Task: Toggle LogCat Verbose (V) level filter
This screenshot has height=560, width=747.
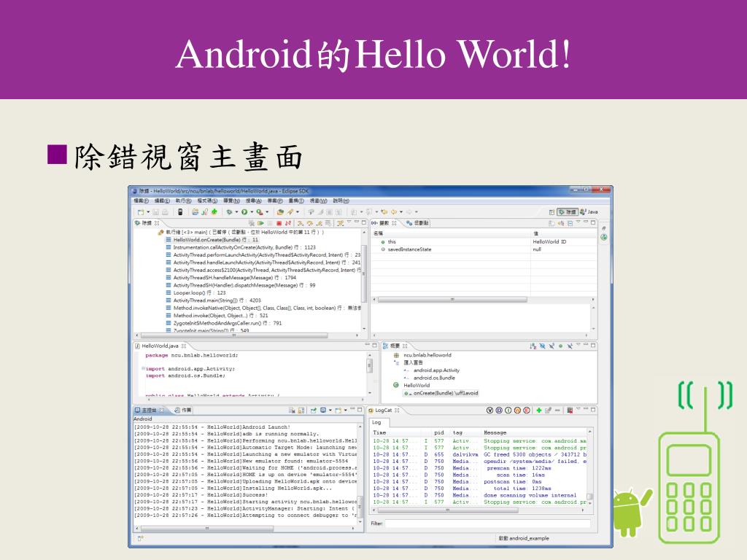Action: click(x=489, y=410)
